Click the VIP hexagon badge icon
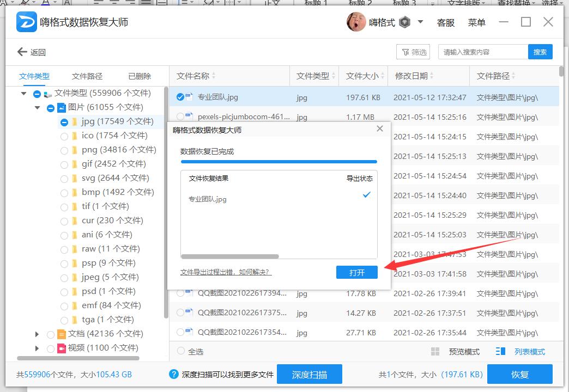This screenshot has width=569, height=392. click(404, 22)
